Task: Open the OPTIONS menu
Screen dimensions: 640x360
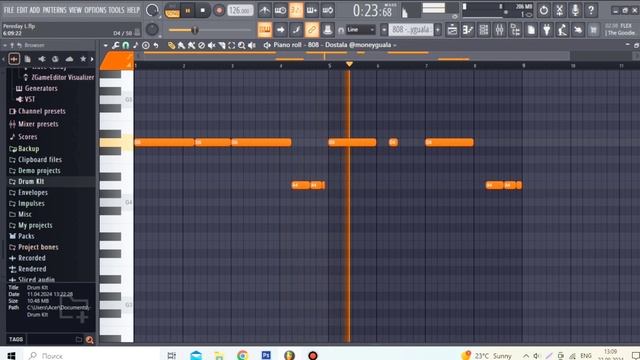Action: 95,10
